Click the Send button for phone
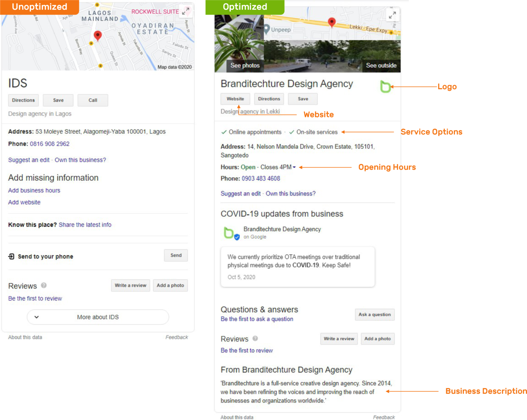This screenshot has height=420, width=527. point(176,255)
